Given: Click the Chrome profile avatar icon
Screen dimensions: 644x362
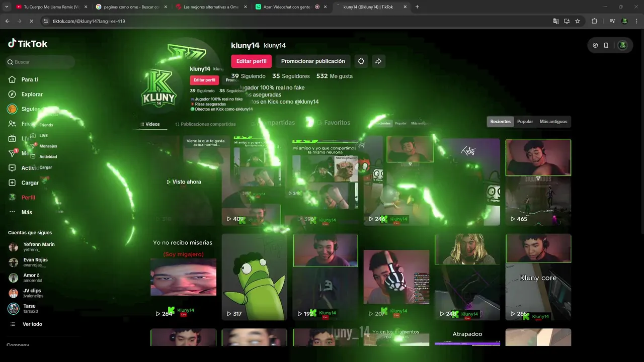Looking at the screenshot, I should coord(624,21).
